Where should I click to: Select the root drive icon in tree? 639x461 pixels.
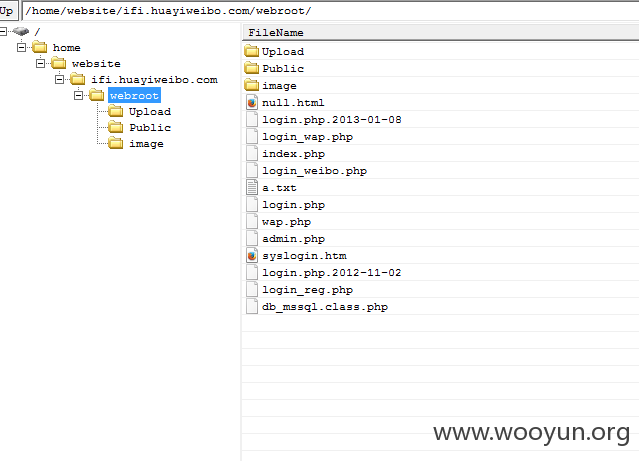tap(21, 31)
